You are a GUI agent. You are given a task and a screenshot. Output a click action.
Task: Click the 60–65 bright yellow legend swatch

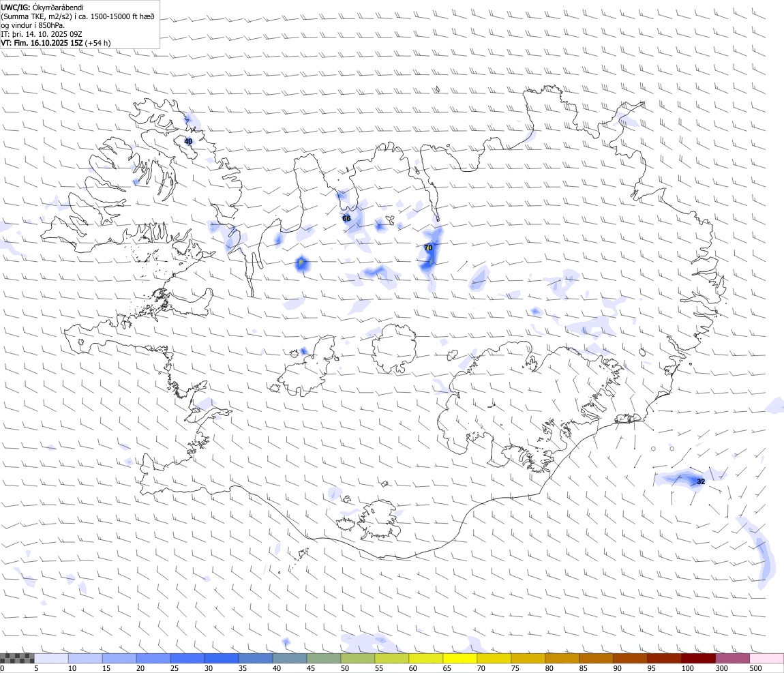[425, 658]
